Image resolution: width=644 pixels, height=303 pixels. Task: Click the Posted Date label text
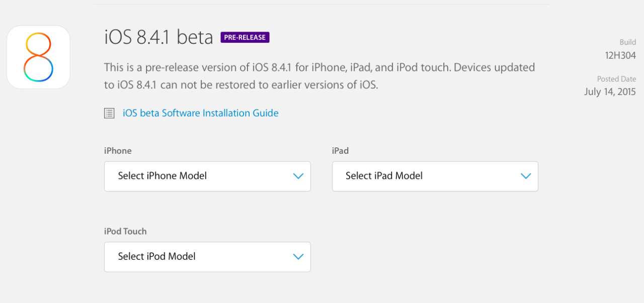click(x=616, y=79)
